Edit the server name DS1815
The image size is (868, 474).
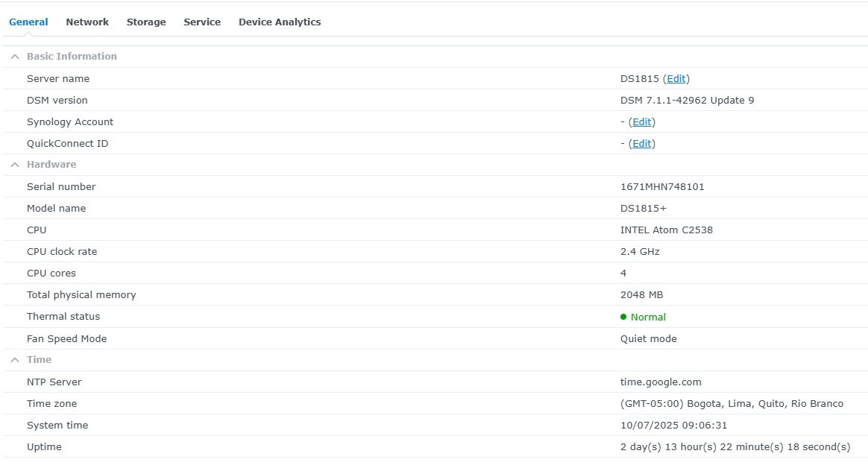click(676, 79)
